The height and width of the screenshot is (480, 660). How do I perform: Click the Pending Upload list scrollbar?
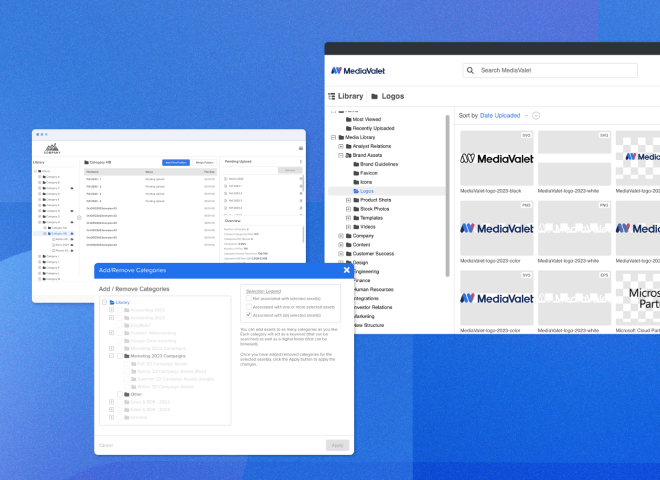click(303, 184)
